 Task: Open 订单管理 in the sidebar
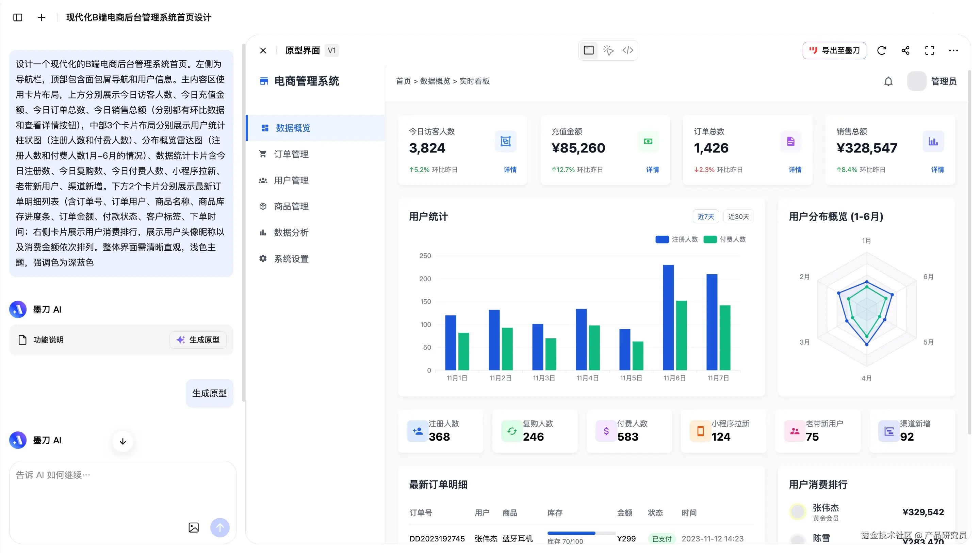(x=291, y=154)
